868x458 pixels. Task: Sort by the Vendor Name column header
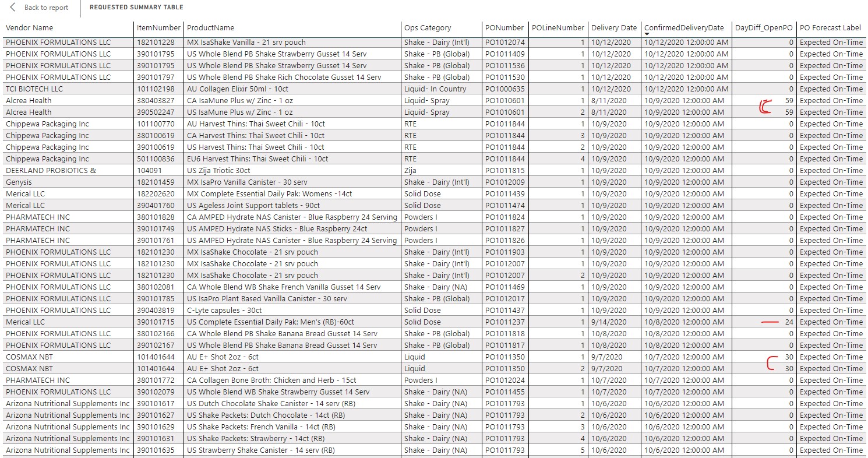(x=29, y=27)
